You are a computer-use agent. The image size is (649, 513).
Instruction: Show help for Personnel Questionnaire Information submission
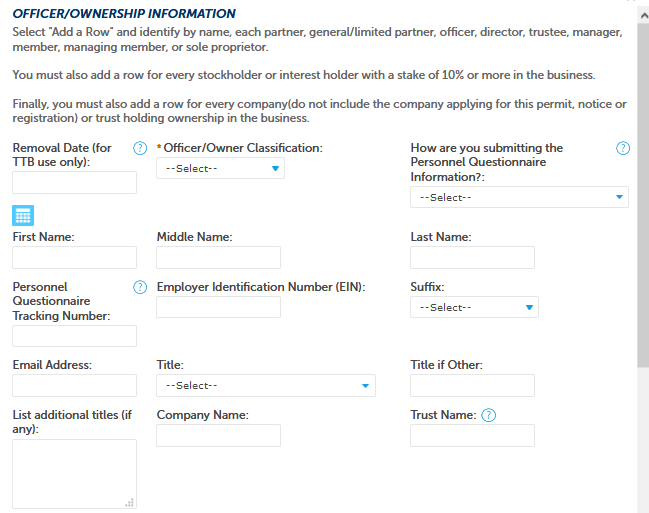pos(623,148)
